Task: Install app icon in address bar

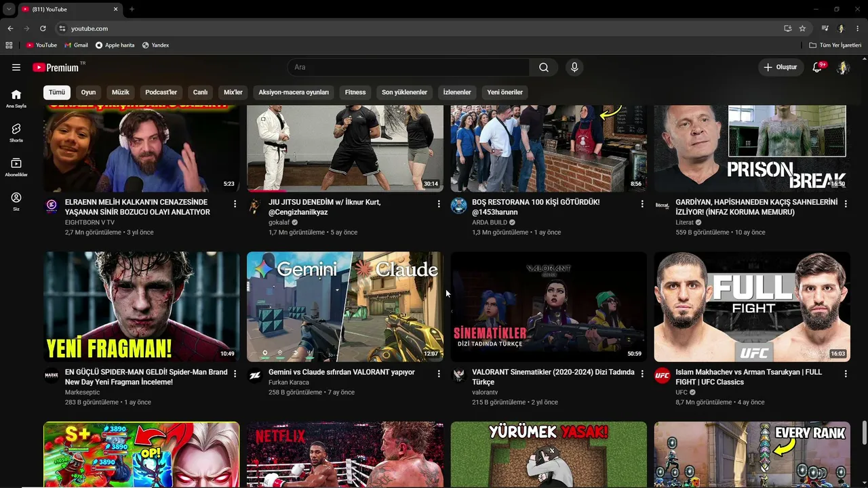Action: coord(787,28)
